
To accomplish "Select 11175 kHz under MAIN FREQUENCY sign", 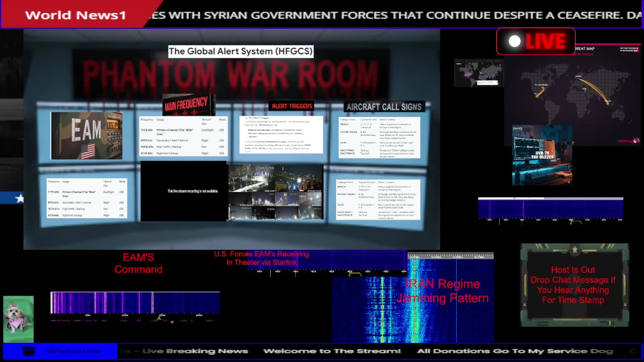I will click(x=146, y=130).
